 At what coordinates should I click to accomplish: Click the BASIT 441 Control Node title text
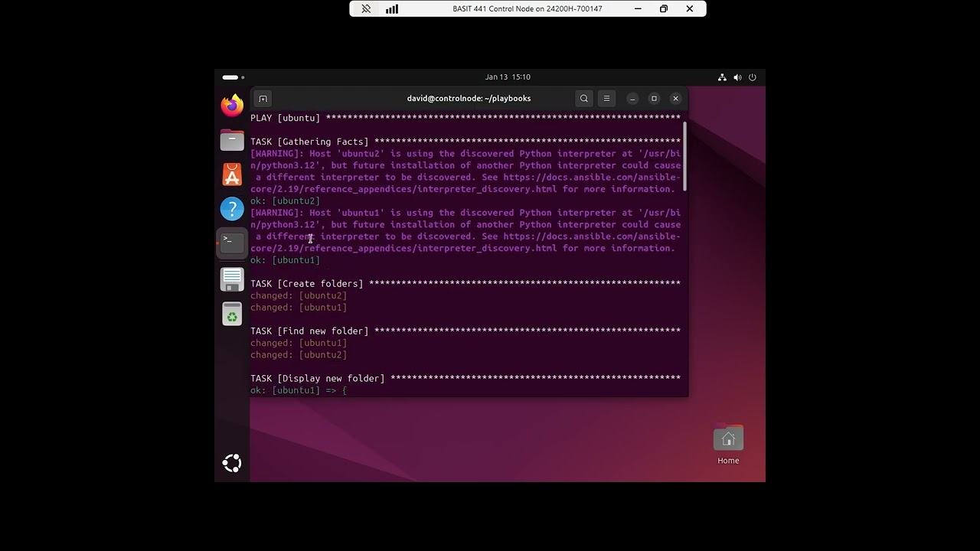pos(527,9)
